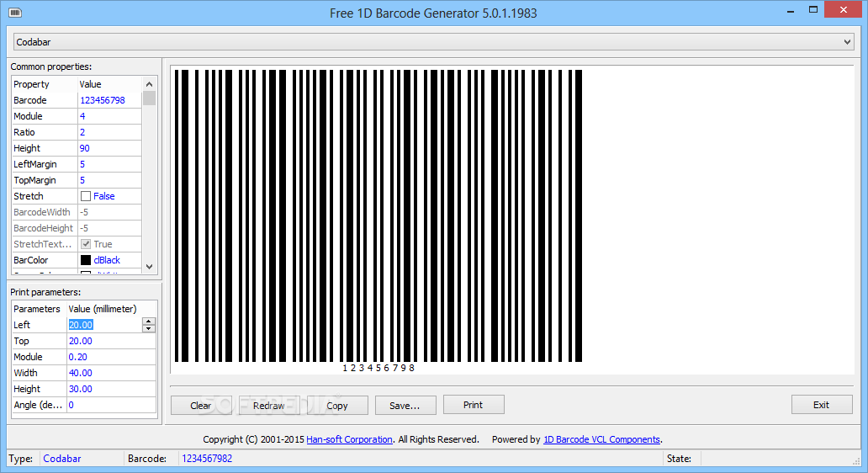
Task: Click the Exit button
Action: tap(822, 405)
